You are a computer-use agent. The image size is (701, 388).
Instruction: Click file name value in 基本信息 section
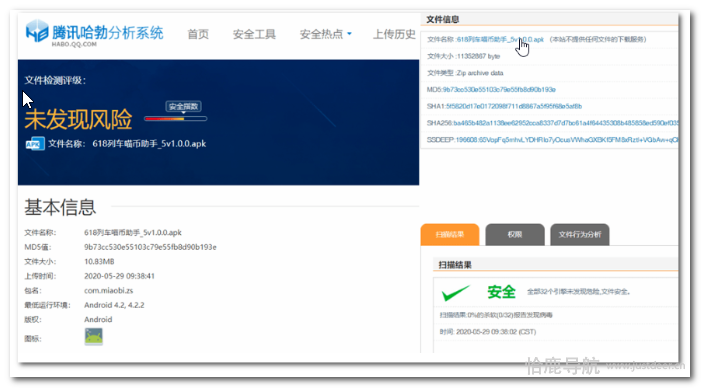tap(133, 232)
